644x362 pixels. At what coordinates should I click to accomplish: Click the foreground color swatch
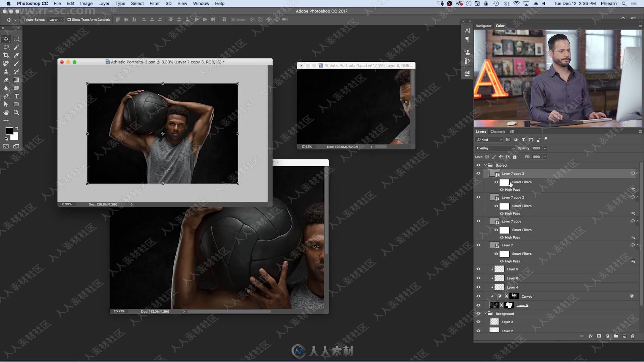(x=9, y=131)
